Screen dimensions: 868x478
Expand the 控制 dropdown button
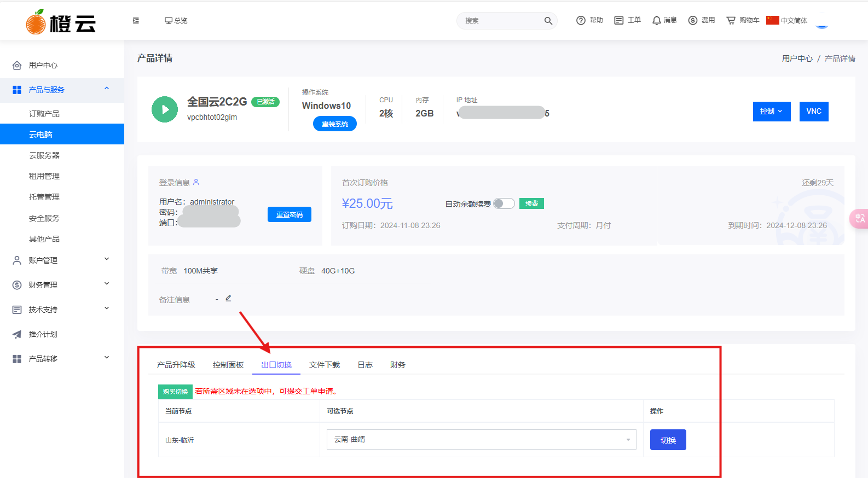pos(771,112)
